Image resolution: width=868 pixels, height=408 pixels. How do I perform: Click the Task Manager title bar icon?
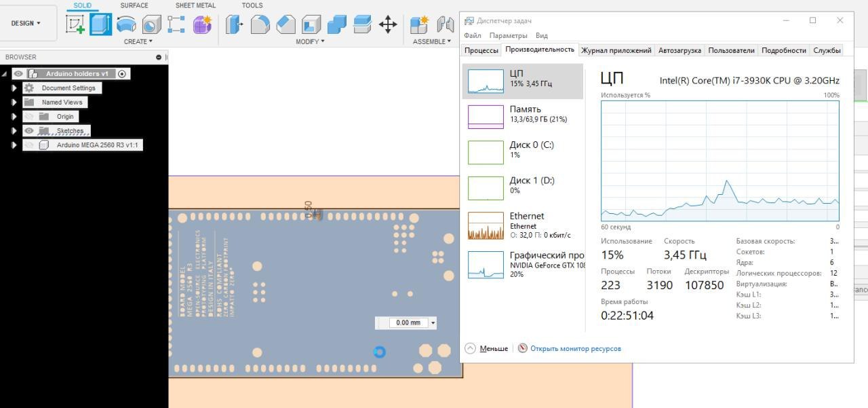[469, 21]
